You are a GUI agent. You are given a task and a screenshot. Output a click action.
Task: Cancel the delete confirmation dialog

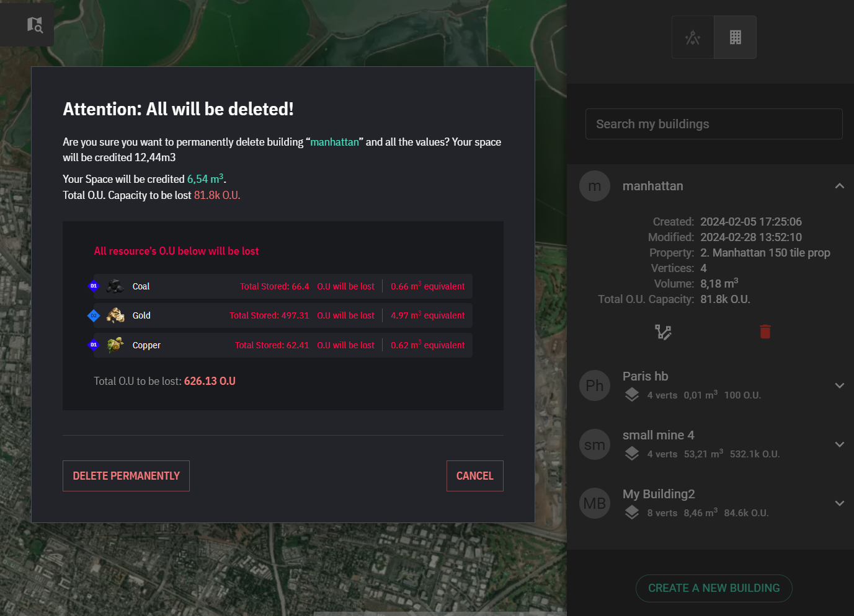tap(474, 476)
